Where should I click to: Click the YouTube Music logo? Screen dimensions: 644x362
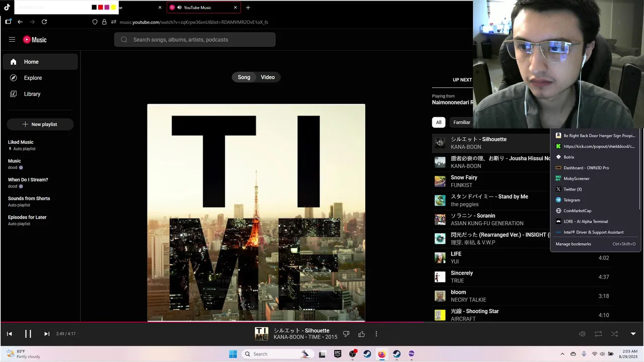tap(35, 40)
